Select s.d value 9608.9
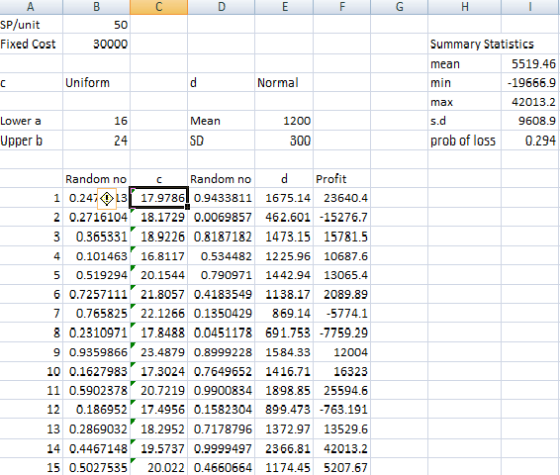 click(530, 121)
